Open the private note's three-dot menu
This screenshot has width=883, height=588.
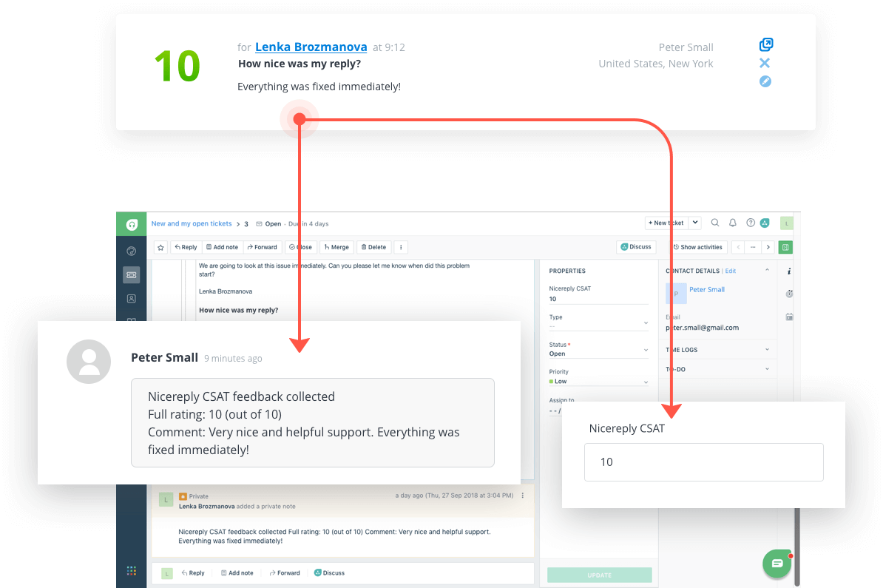click(x=523, y=496)
